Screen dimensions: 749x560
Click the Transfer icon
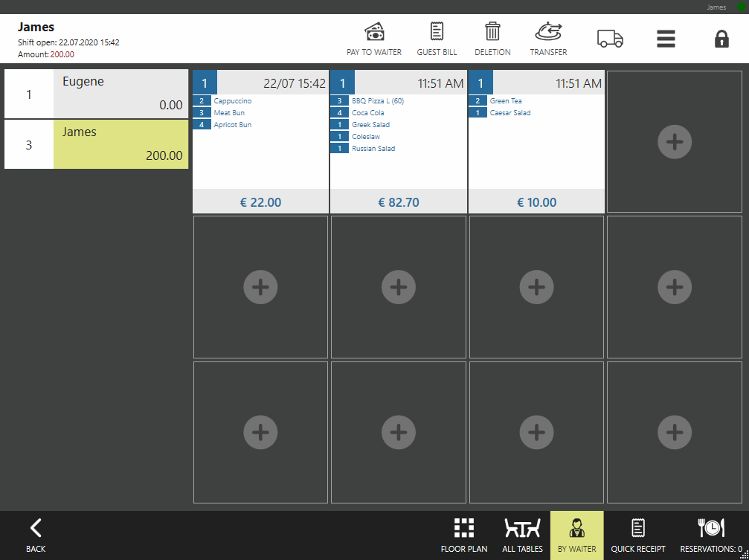548,39
